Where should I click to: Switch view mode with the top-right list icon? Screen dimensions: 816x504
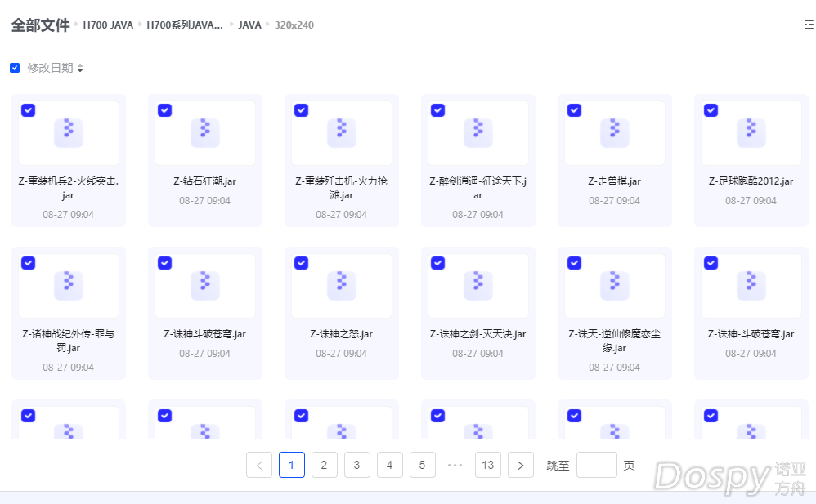[808, 25]
